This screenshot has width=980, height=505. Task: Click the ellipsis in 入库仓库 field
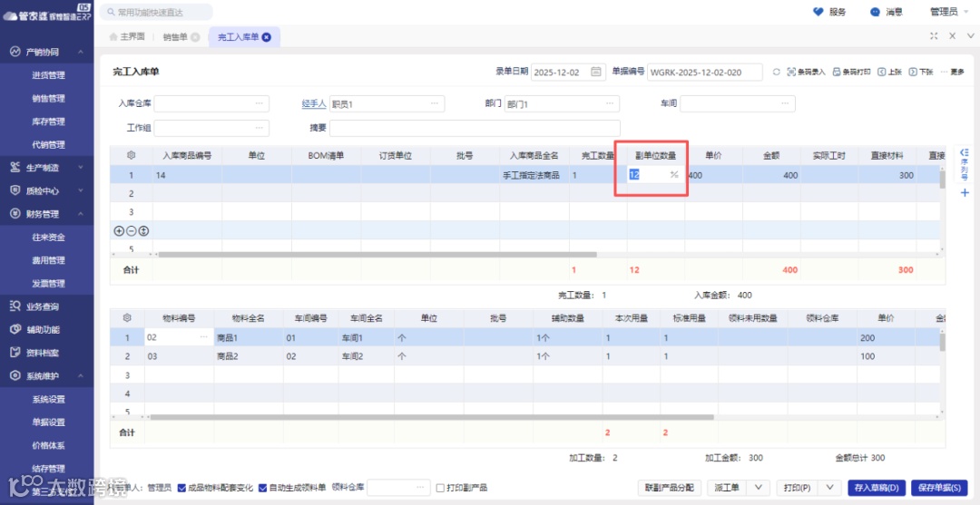(259, 103)
